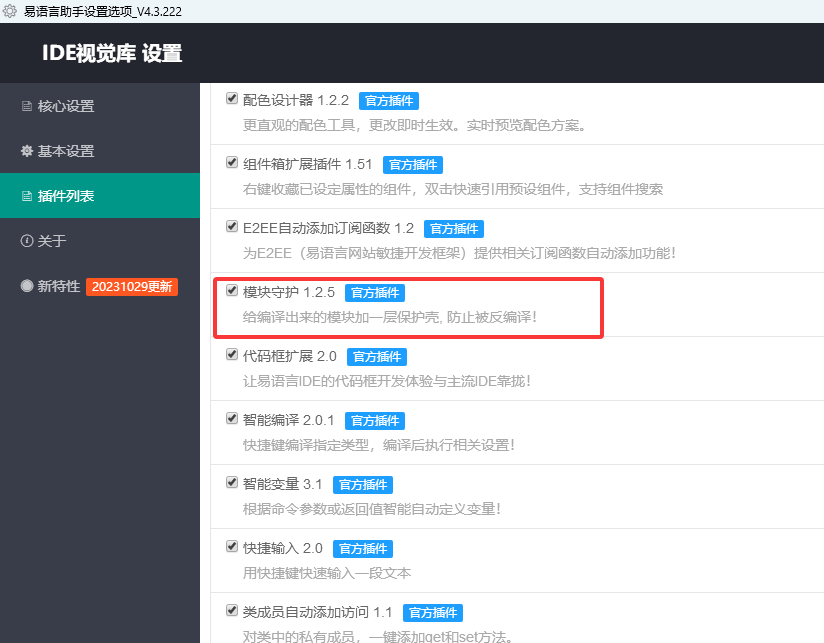This screenshot has height=643, width=824.
Task: Disable the 智能变量 3.1 plugin checkbox
Action: click(232, 483)
